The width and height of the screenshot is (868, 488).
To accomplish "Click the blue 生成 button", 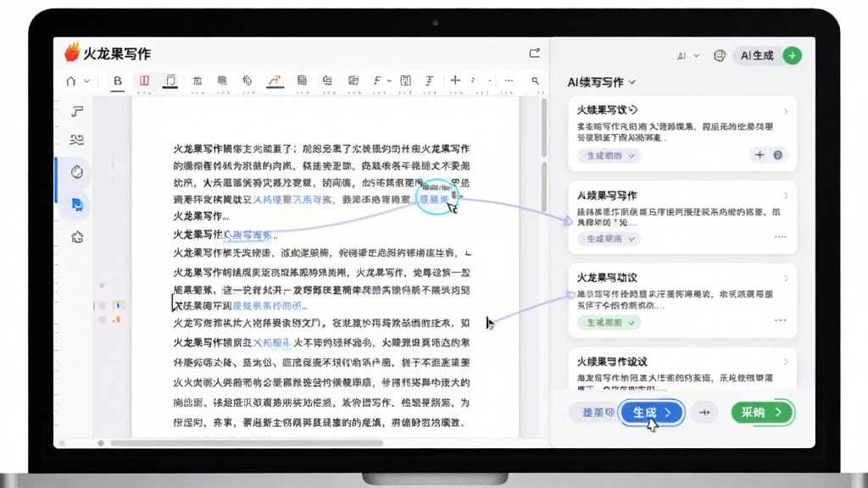I will pyautogui.click(x=652, y=413).
